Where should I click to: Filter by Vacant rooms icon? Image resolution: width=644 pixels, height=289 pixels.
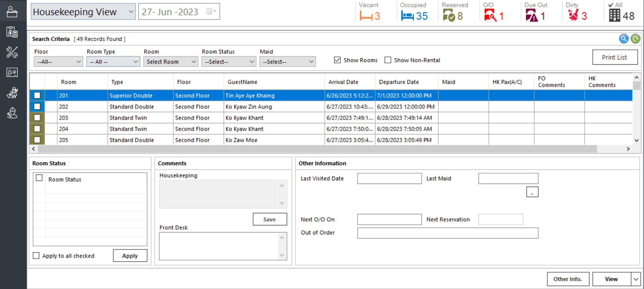click(366, 16)
